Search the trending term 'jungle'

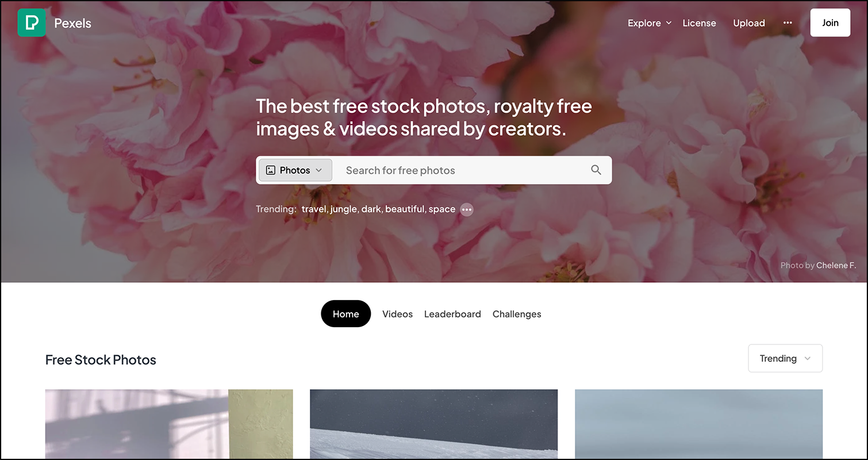click(x=343, y=209)
